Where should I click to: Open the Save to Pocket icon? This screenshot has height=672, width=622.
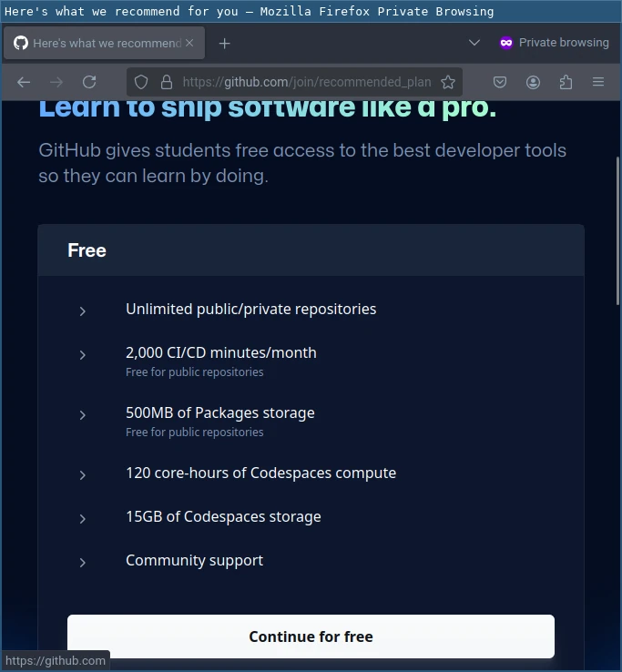click(500, 82)
